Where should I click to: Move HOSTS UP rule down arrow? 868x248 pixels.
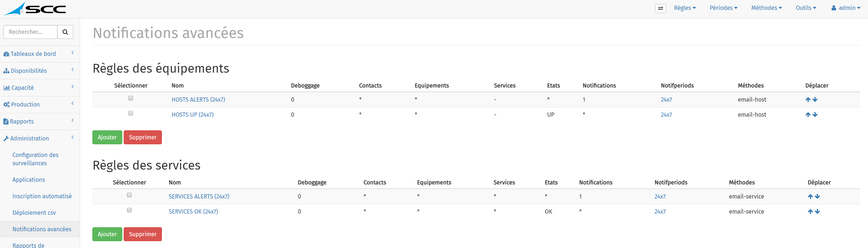(x=815, y=115)
